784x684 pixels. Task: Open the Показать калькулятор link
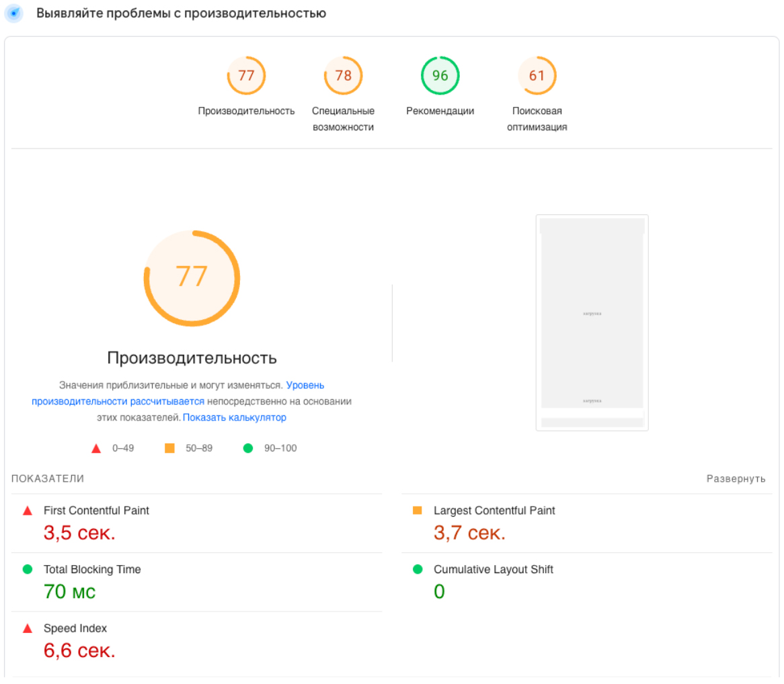[x=235, y=417]
